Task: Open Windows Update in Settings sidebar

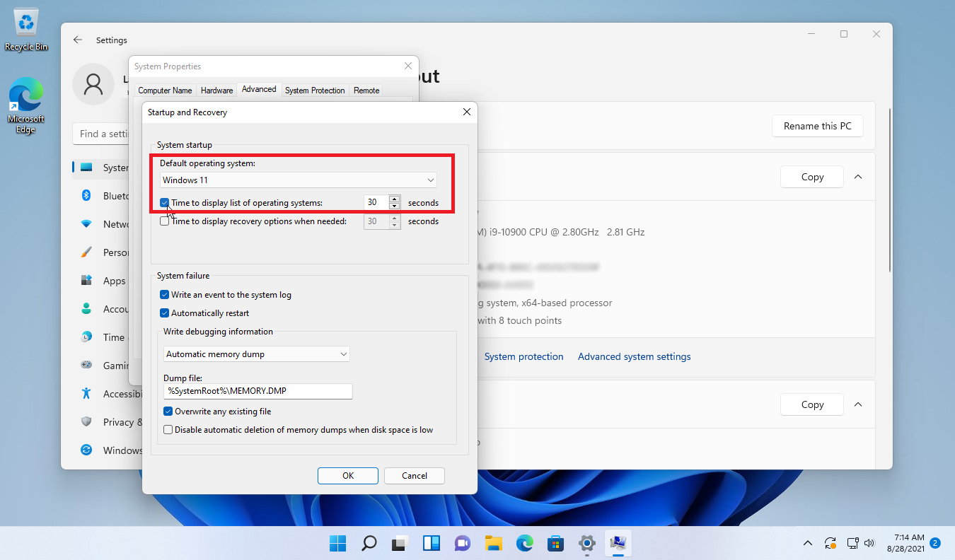Action: point(106,450)
